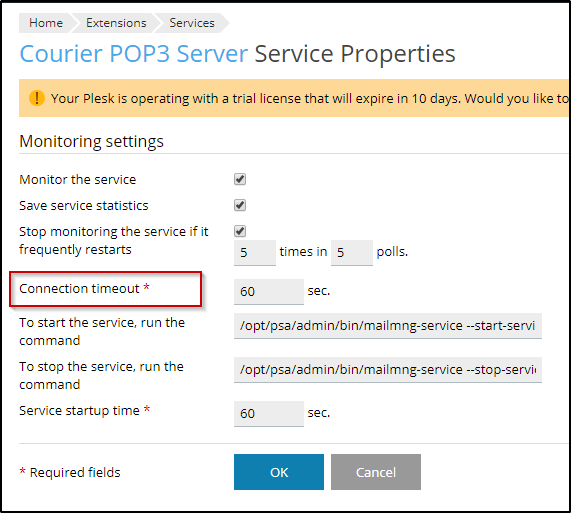Image resolution: width=571 pixels, height=513 pixels.
Task: Click the Service startup time field
Action: pos(269,414)
